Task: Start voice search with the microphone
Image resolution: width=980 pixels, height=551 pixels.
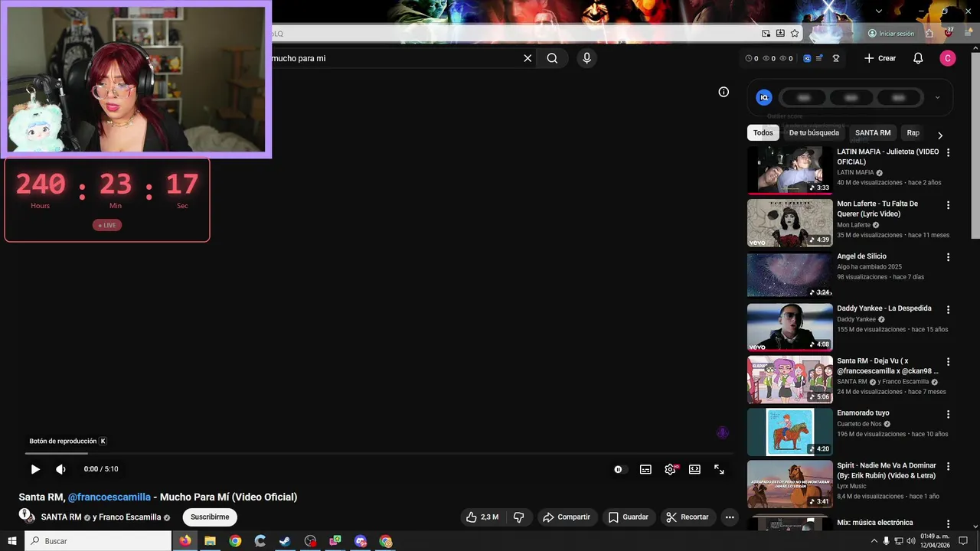Action: [x=586, y=58]
